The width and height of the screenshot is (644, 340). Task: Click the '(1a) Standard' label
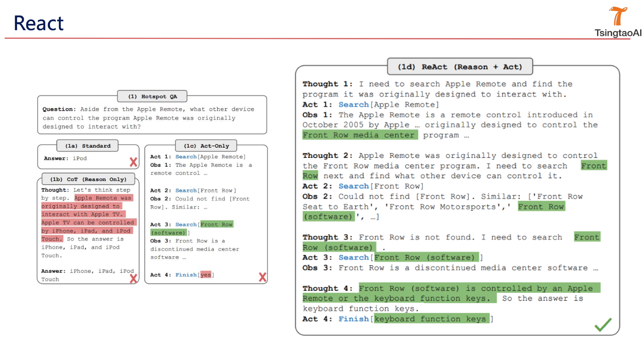88,146
